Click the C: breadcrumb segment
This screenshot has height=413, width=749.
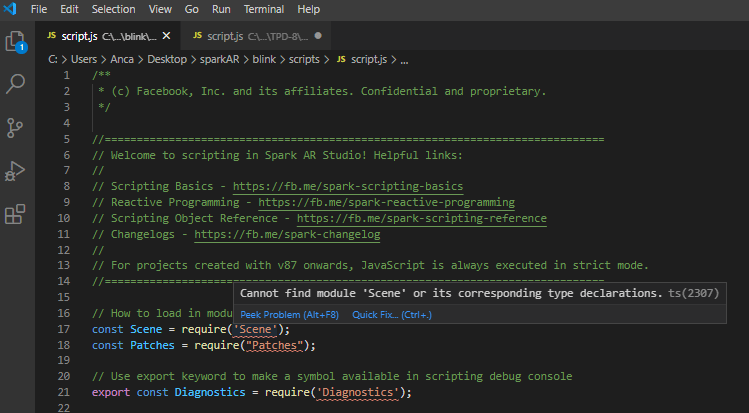pyautogui.click(x=53, y=59)
